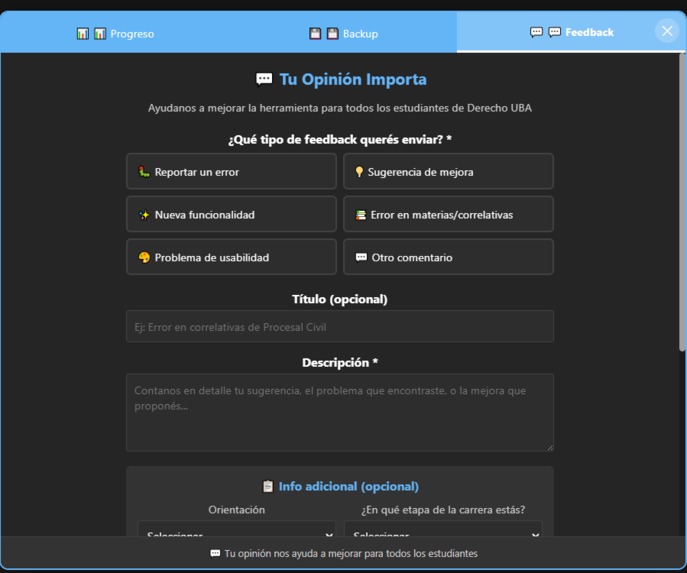Choose 'Reportar un error' feedback type
Image resolution: width=687 pixels, height=573 pixels.
tap(231, 171)
